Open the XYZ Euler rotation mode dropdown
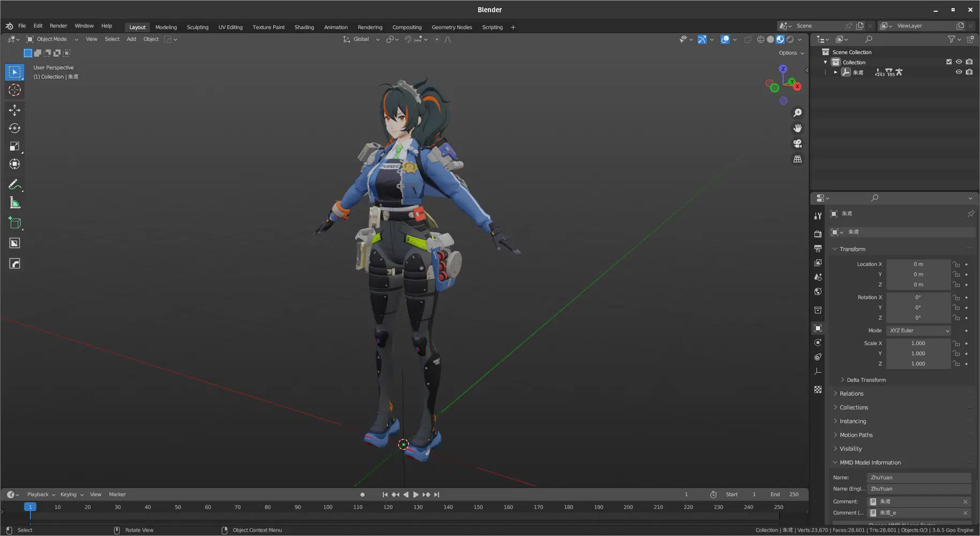The height and width of the screenshot is (536, 980). click(918, 331)
